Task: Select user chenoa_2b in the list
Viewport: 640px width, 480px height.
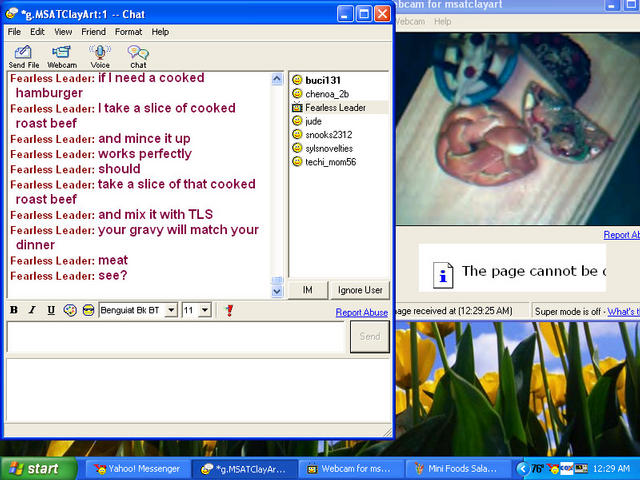Action: pyautogui.click(x=327, y=94)
